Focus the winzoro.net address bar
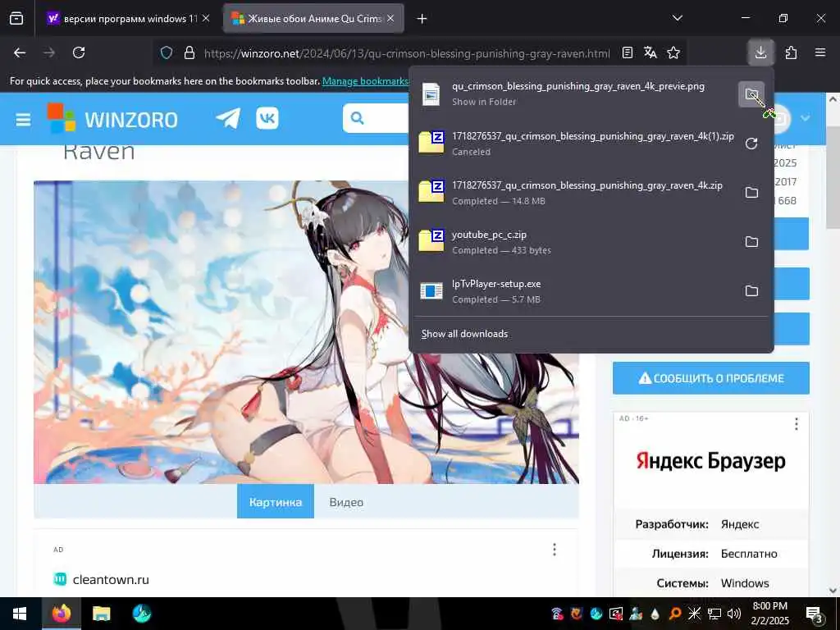 tap(407, 53)
